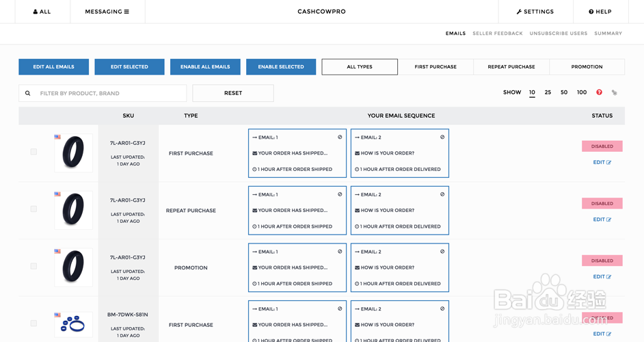Click disable icon on Email 1, BM-7DWK-S81N row
The image size is (644, 342).
(340, 308)
